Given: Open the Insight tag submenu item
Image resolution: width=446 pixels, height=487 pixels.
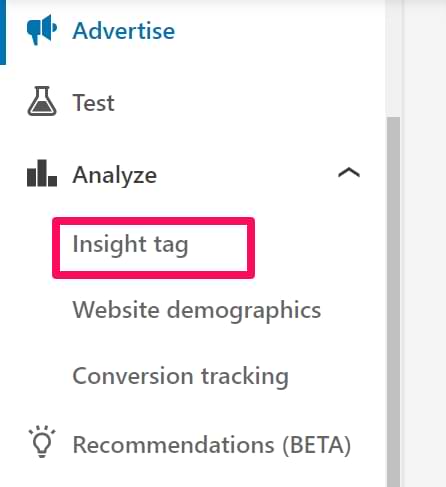Looking at the screenshot, I should (130, 245).
